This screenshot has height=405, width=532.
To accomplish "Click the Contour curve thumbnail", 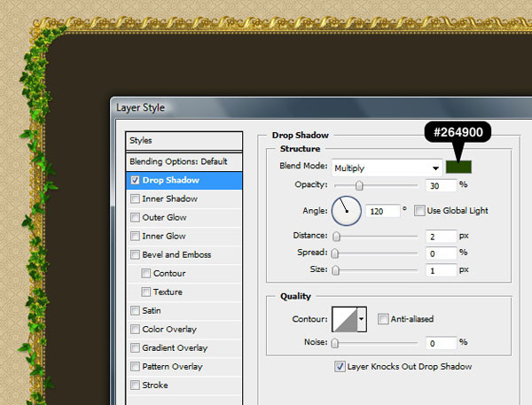I will click(345, 319).
